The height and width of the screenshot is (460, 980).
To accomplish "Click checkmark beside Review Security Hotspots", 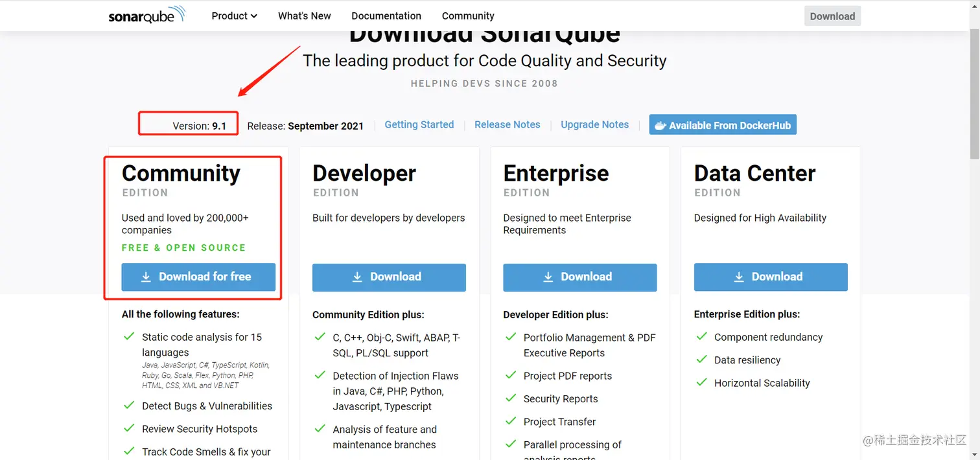I will (128, 428).
